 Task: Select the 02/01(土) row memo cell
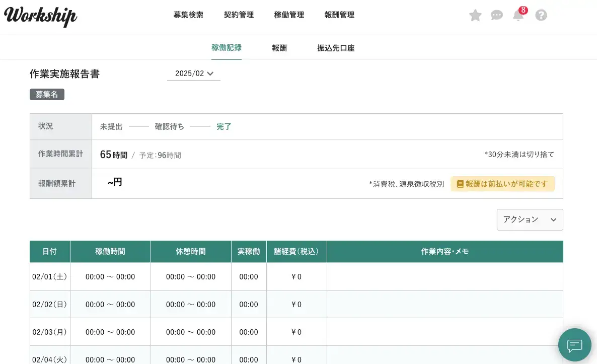coord(444,276)
